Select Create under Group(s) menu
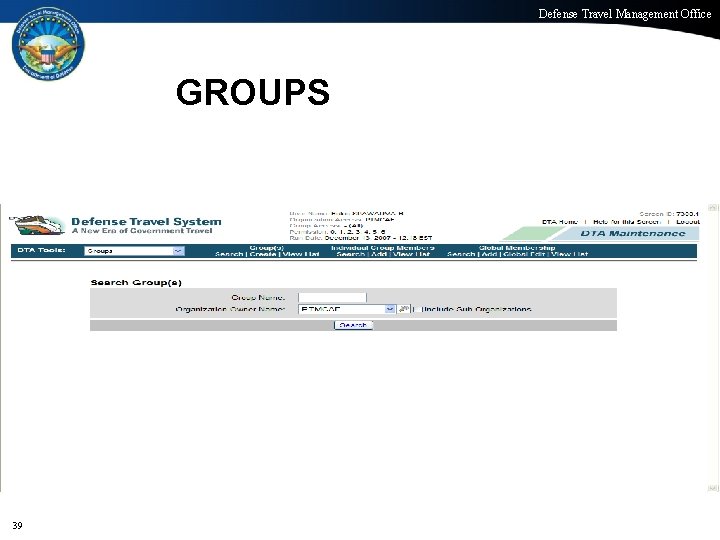 [263, 254]
